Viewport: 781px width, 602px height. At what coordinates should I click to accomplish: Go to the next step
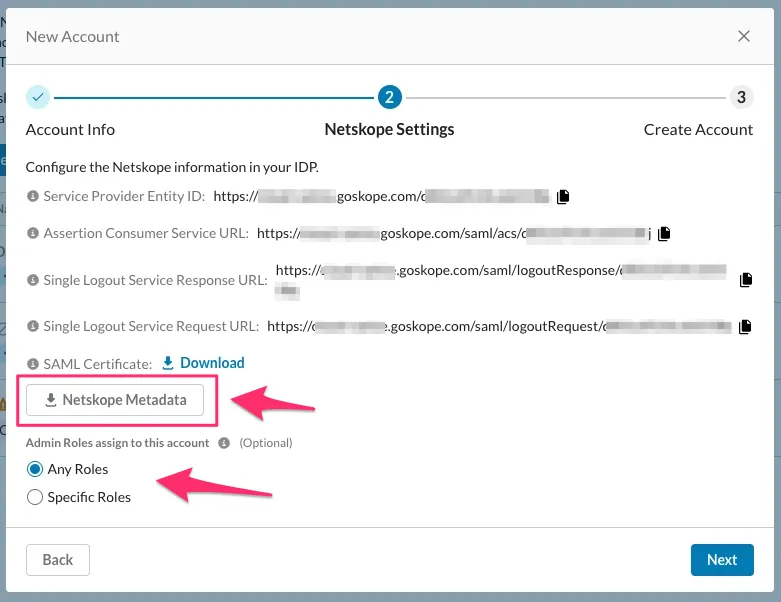(721, 560)
